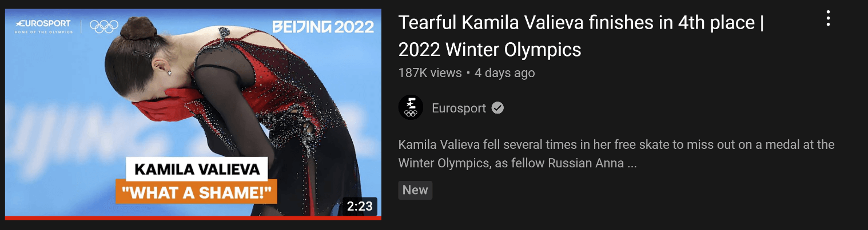The image size is (868, 230).
Task: Click the 187K views count
Action: pyautogui.click(x=430, y=73)
